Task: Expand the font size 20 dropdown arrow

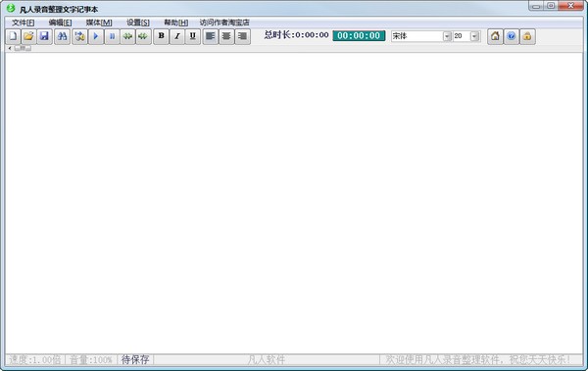Action: tap(474, 36)
